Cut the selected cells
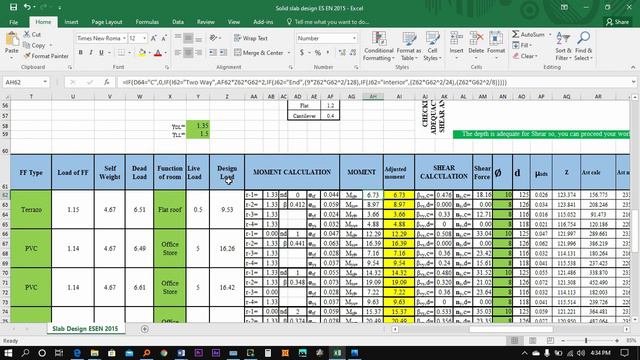 pos(32,35)
